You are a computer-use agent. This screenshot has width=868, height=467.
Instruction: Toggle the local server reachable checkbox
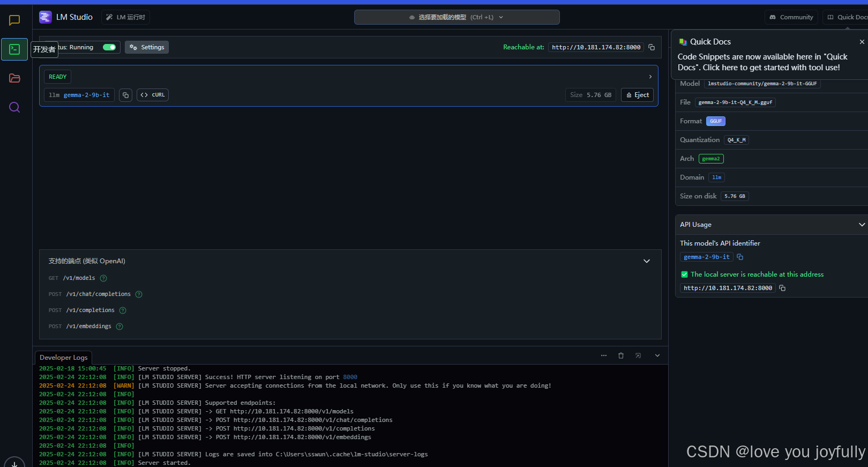click(x=684, y=275)
